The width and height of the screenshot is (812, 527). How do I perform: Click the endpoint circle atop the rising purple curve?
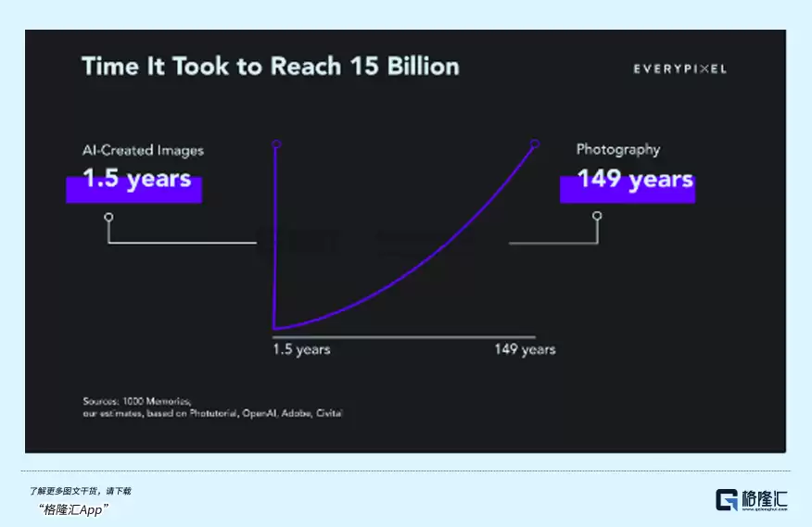[x=535, y=144]
